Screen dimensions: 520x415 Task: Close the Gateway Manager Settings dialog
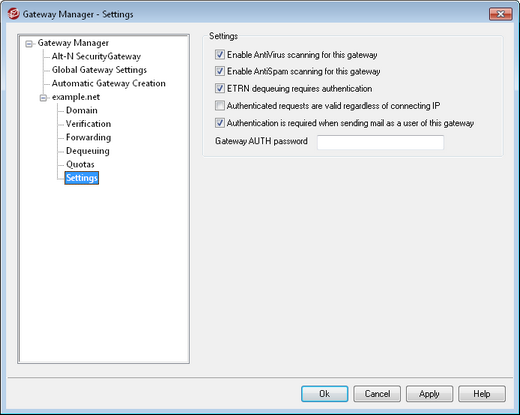tap(500, 14)
